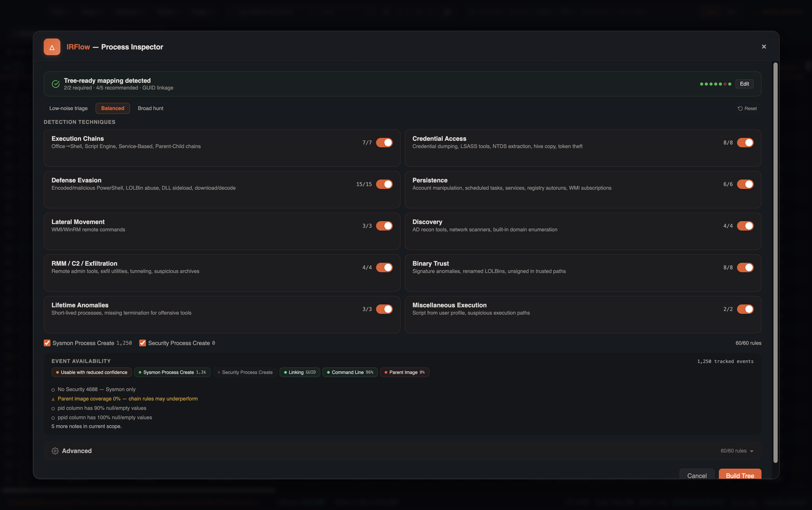Click the Command Line 96% badge
This screenshot has width=812, height=510.
point(350,372)
